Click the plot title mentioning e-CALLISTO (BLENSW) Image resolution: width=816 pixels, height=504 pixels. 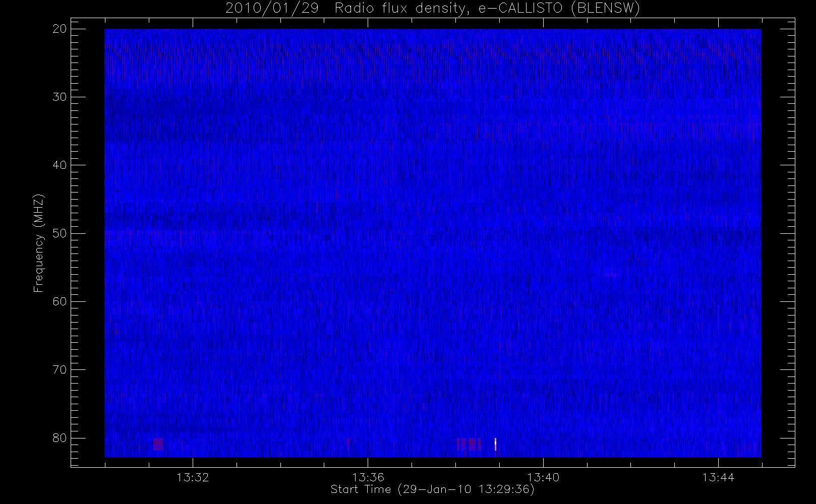tap(433, 9)
